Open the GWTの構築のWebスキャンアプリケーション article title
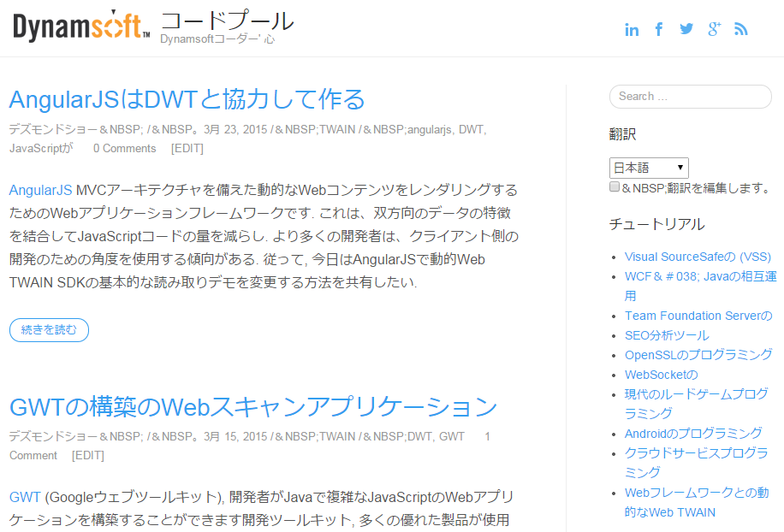The image size is (784, 532). [252, 405]
